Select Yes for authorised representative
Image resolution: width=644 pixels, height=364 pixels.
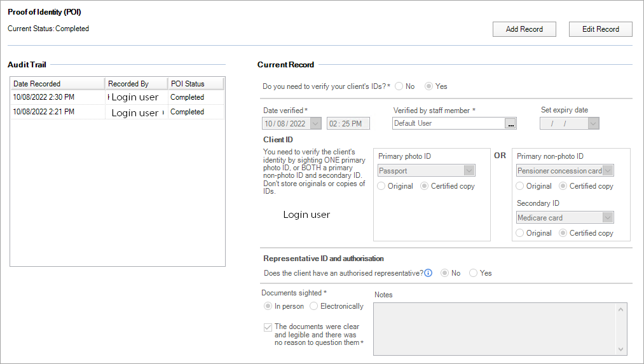(473, 273)
